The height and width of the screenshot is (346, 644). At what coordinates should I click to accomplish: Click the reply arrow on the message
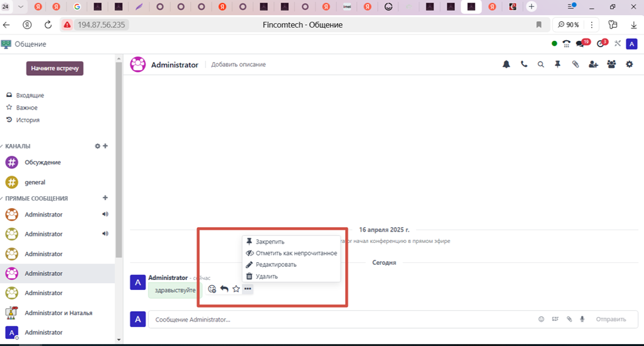click(x=224, y=289)
